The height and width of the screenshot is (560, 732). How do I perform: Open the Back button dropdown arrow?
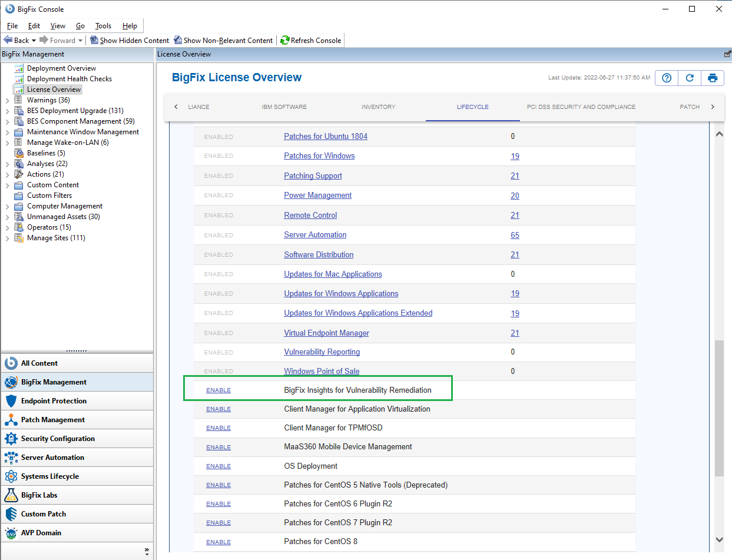34,41
